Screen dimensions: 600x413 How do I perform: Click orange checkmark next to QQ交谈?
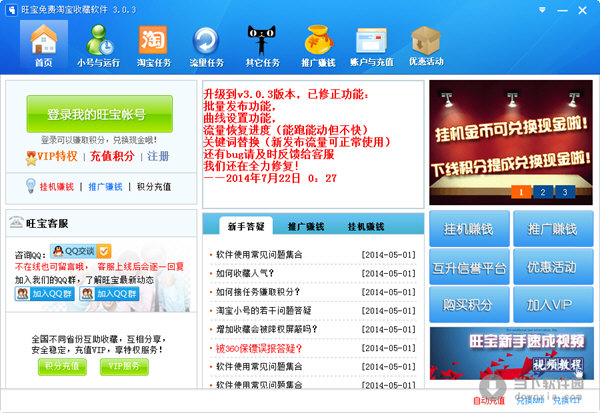pos(104,251)
